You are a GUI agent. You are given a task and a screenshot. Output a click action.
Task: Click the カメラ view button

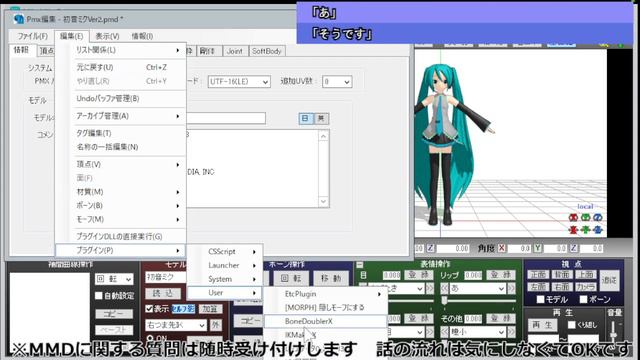pyautogui.click(x=586, y=287)
